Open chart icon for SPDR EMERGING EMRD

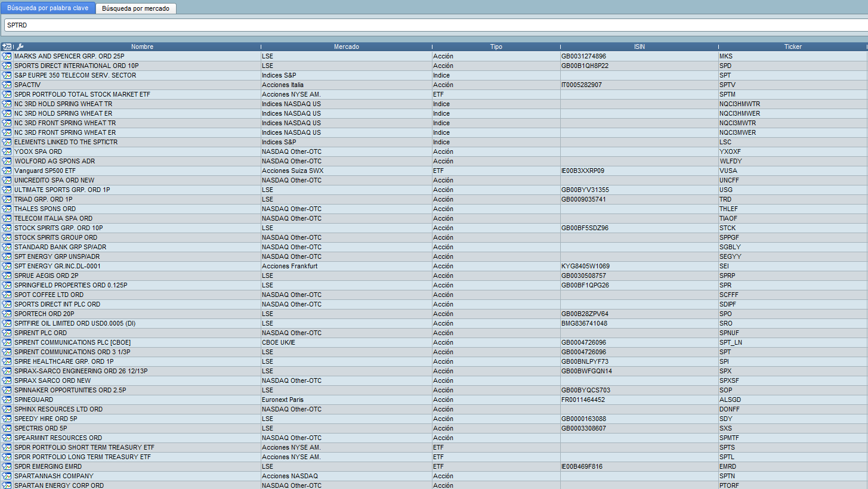pos(7,466)
